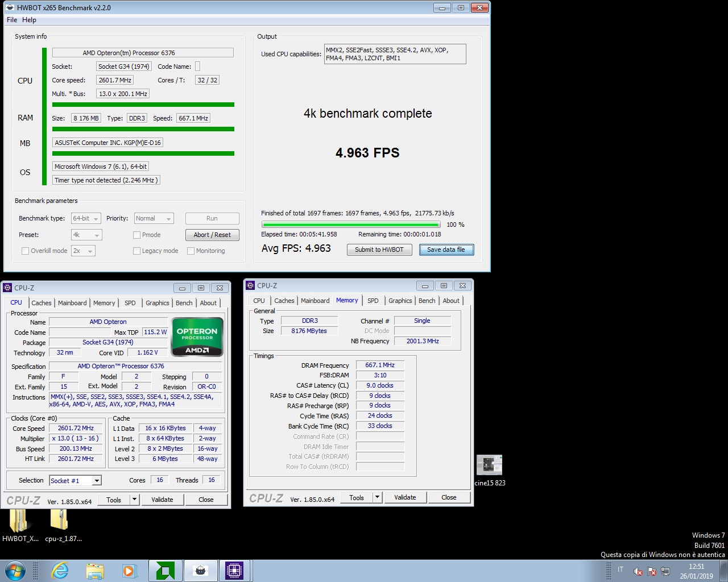Click Submit to HWBOT button

(x=379, y=250)
